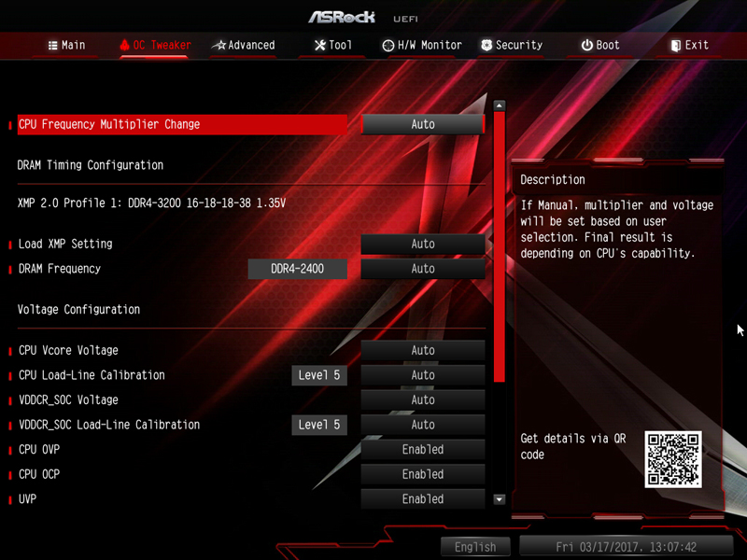Screen dimensions: 747x560
Task: Click the scroll down arrow
Action: tap(500, 499)
